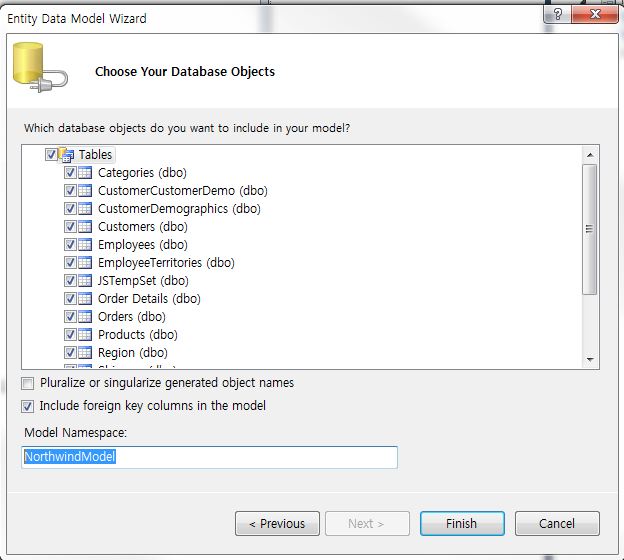Screen dimensions: 624x560
Task: Click the list scrollbar down arrow
Action: (x=590, y=360)
